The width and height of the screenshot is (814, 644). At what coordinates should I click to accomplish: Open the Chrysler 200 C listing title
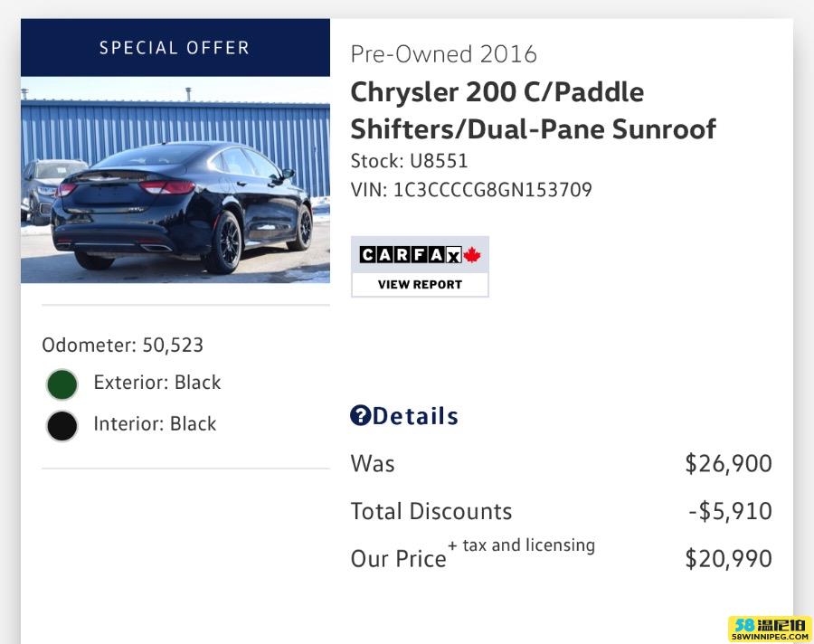point(533,110)
